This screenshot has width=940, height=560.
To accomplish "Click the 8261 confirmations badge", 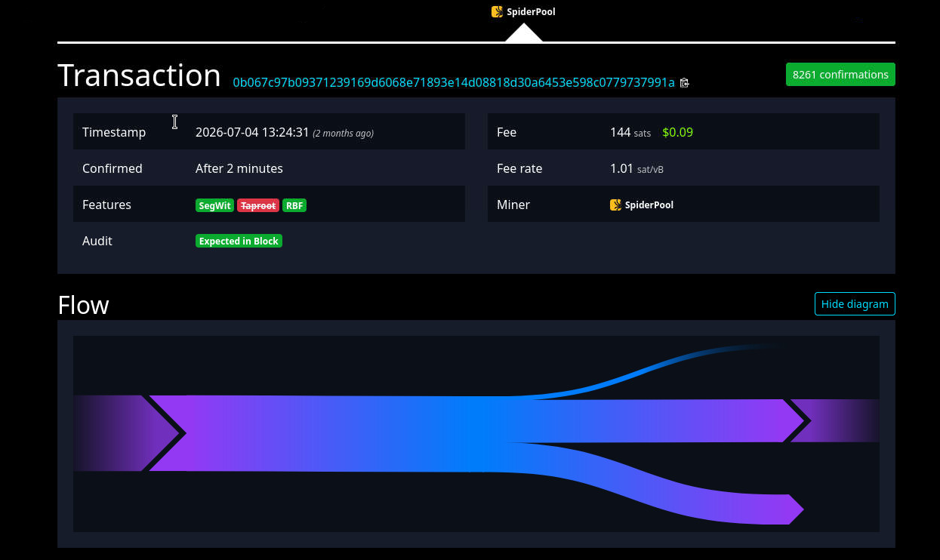I will coord(840,75).
